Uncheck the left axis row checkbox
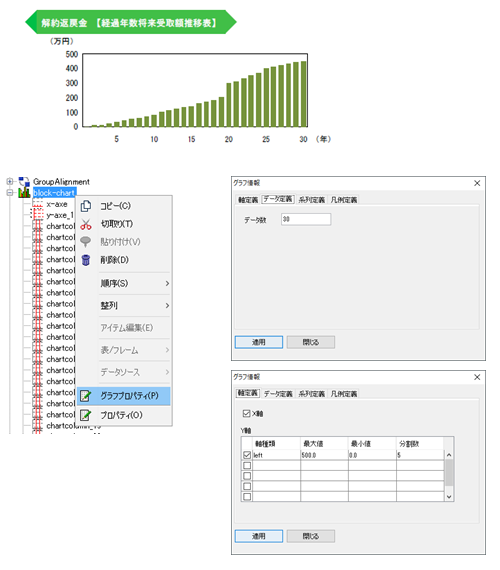This screenshot has width=500, height=570. tap(247, 455)
